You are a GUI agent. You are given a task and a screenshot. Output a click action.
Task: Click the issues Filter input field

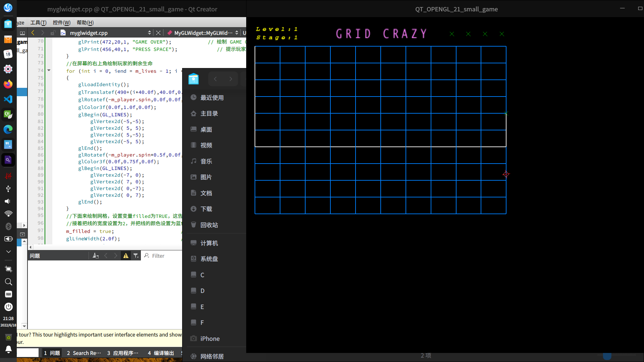[164, 256]
